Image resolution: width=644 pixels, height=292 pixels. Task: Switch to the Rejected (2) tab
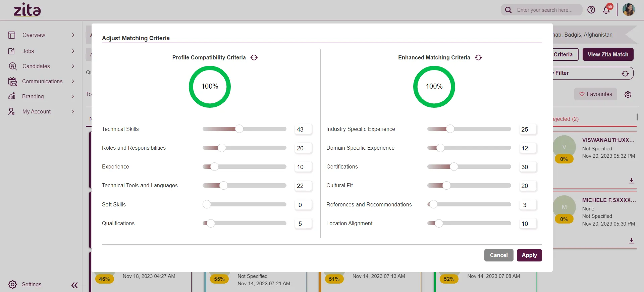[566, 119]
